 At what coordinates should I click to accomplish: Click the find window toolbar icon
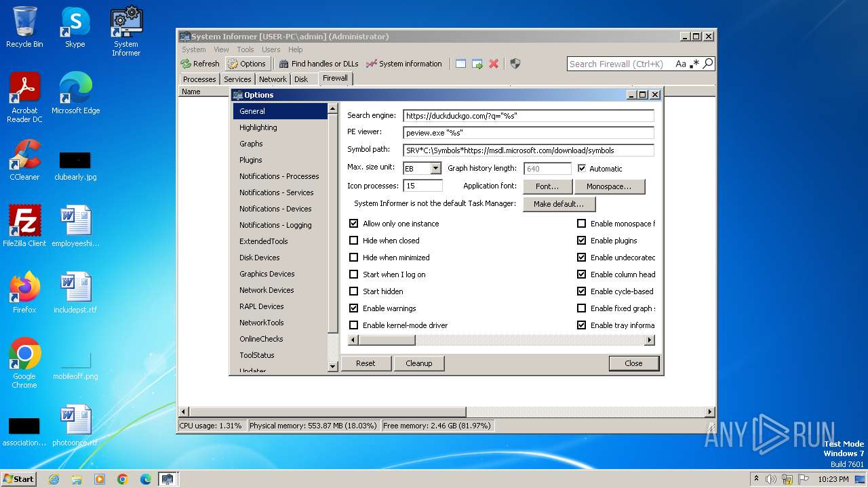pos(460,64)
